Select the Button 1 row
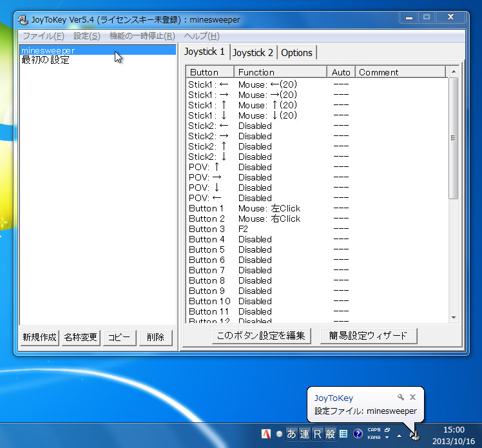 [x=317, y=208]
